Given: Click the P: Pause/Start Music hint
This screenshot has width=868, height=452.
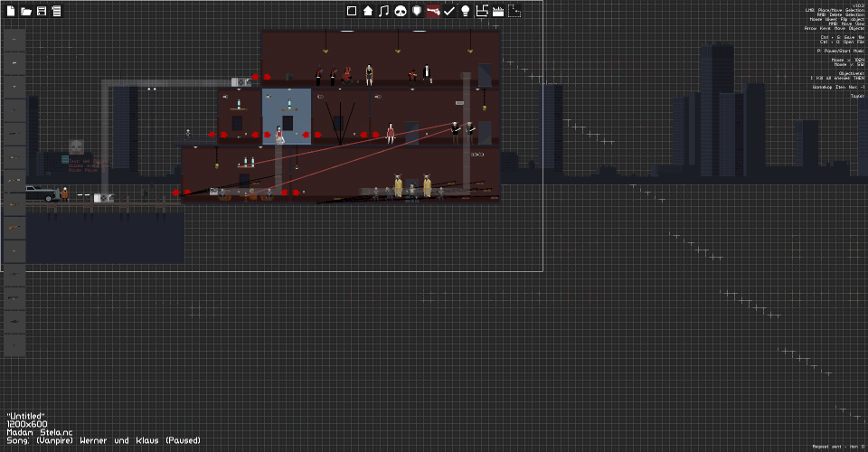Looking at the screenshot, I should pyautogui.click(x=840, y=51).
